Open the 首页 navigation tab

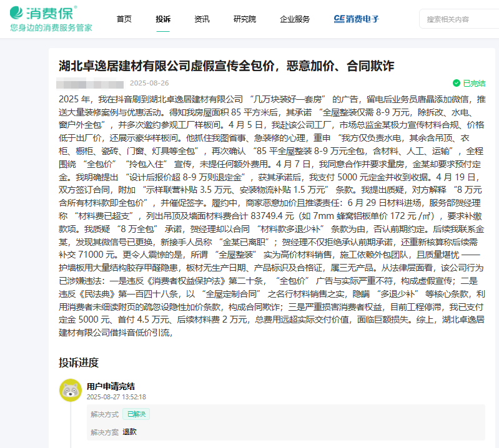click(124, 19)
